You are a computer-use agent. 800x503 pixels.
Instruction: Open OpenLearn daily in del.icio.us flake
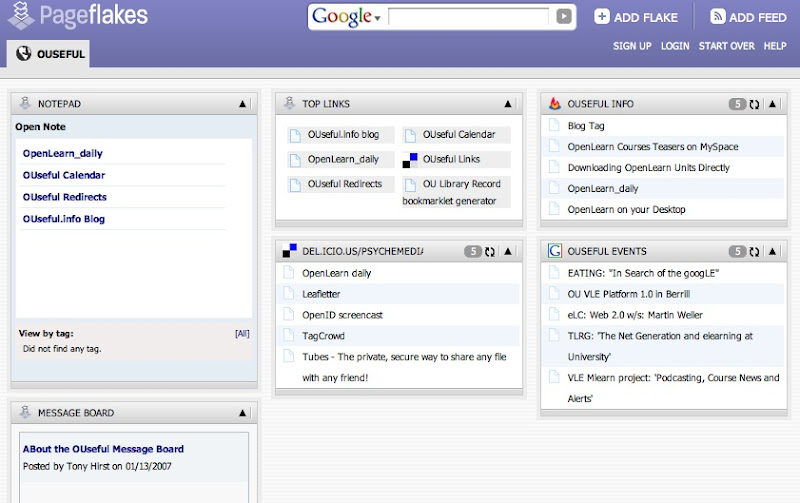[x=336, y=273]
